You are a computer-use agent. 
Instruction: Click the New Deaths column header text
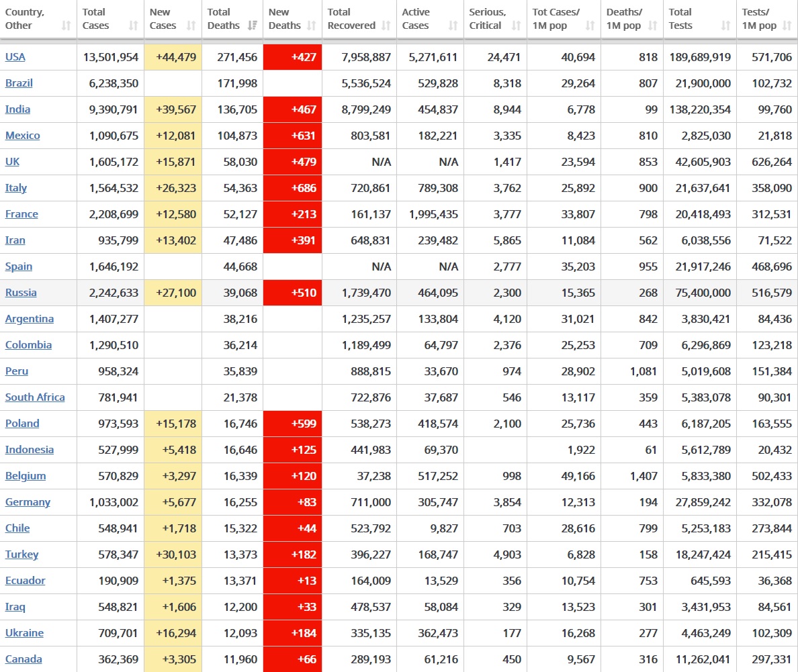pyautogui.click(x=285, y=19)
